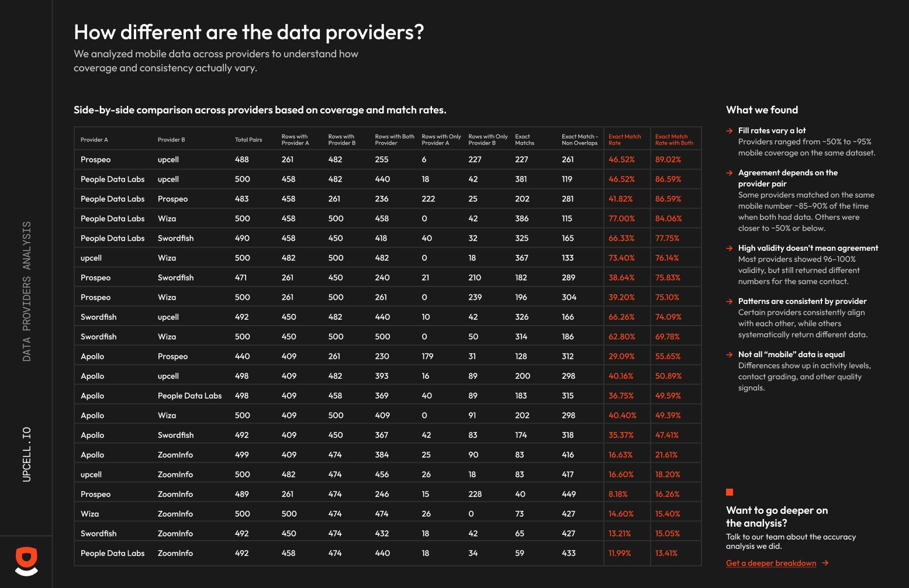This screenshot has width=909, height=588.
Task: Click 14.60% in the Wiza–ZoomInfo row
Action: [x=621, y=514]
